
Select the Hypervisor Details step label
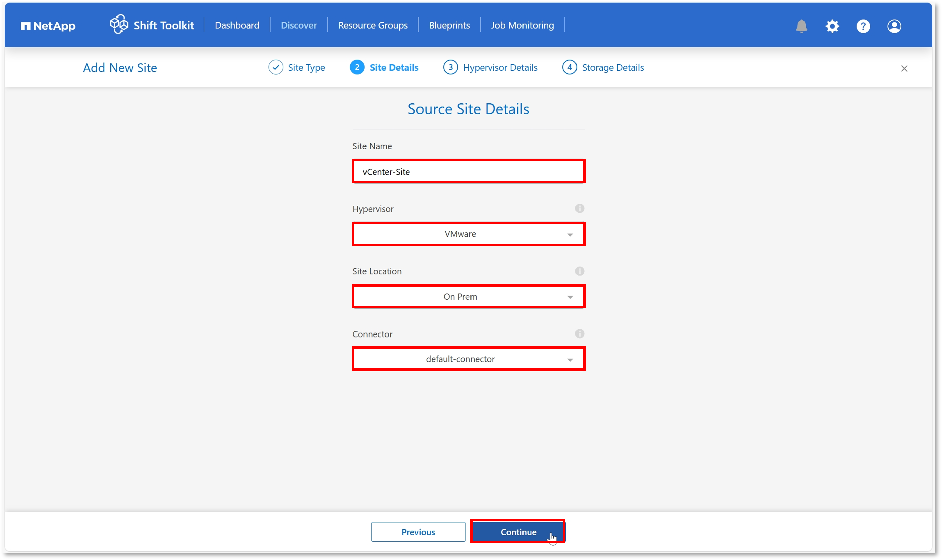click(500, 68)
